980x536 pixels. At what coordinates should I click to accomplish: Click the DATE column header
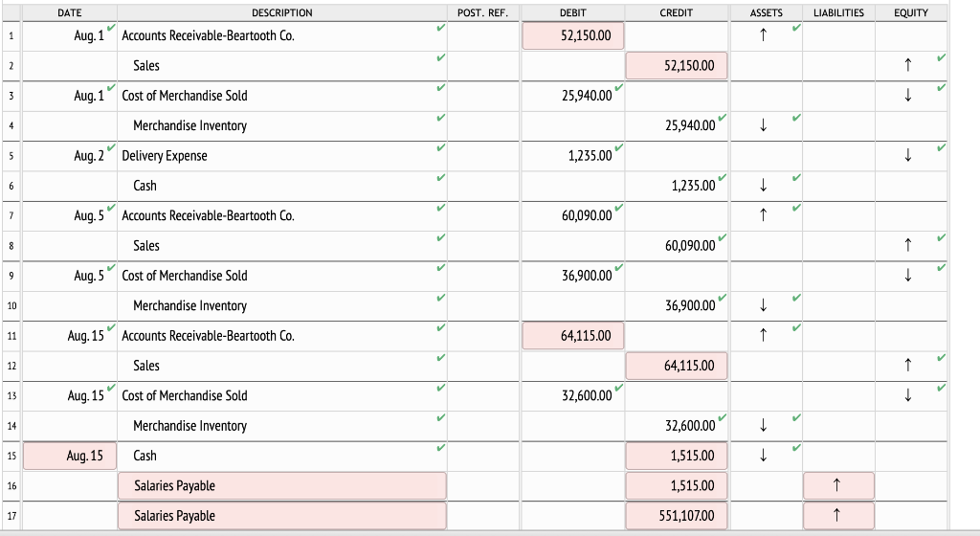[69, 12]
